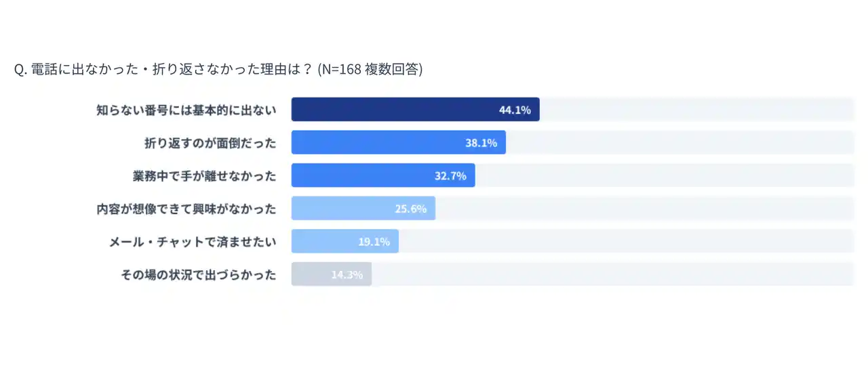
Task: Click the 業務中で手が離せなかった label
Action: pyautogui.click(x=204, y=176)
